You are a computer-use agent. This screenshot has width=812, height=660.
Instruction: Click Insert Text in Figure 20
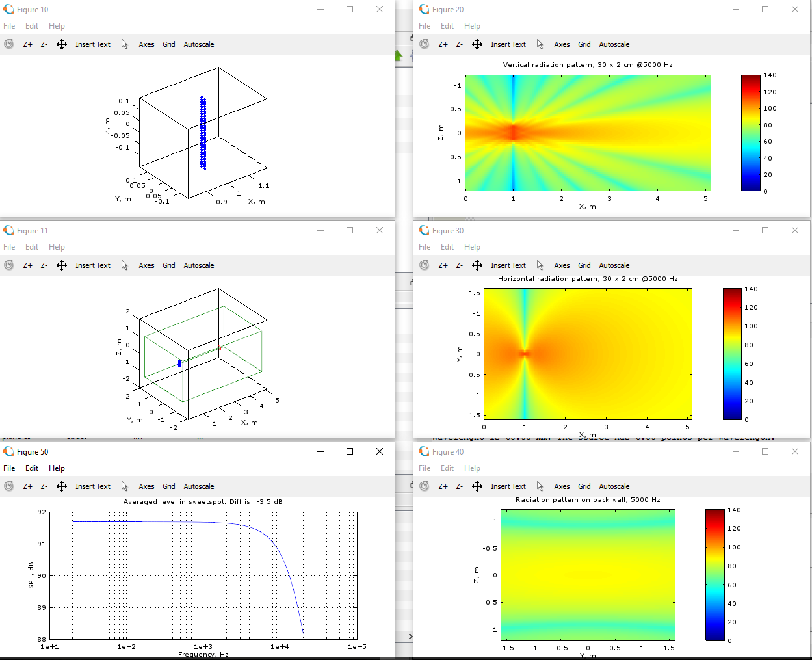[x=508, y=44]
